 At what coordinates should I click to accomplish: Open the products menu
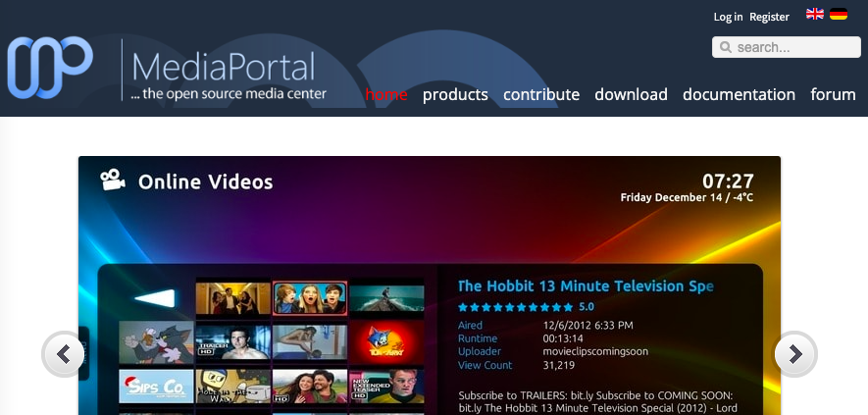click(x=455, y=95)
